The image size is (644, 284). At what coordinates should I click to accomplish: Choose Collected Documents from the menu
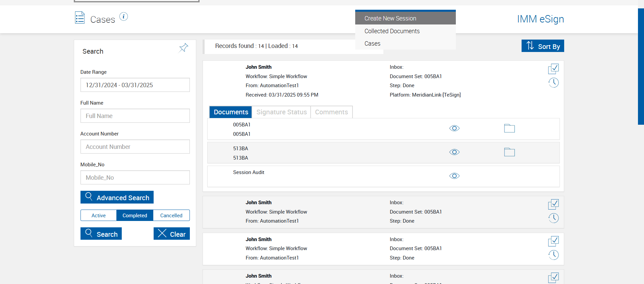click(392, 31)
